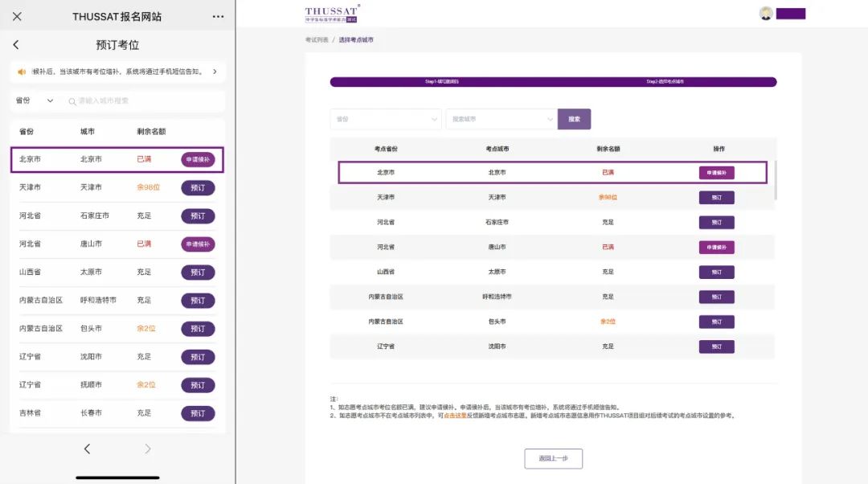Select the Step1 progress tab
The width and height of the screenshot is (868, 484).
(442, 82)
